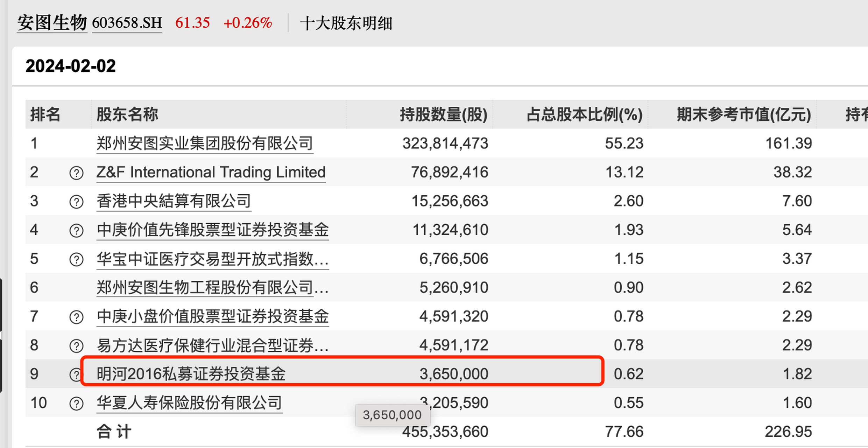Select percentage value 0.62
868x448 pixels.
[x=628, y=374]
